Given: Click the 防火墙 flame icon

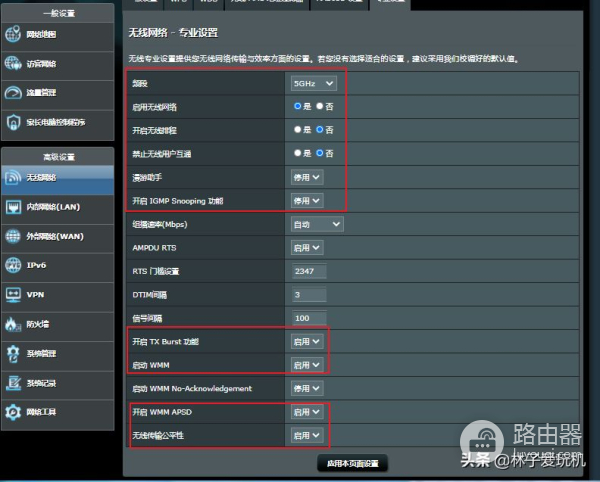Looking at the screenshot, I should coord(14,324).
